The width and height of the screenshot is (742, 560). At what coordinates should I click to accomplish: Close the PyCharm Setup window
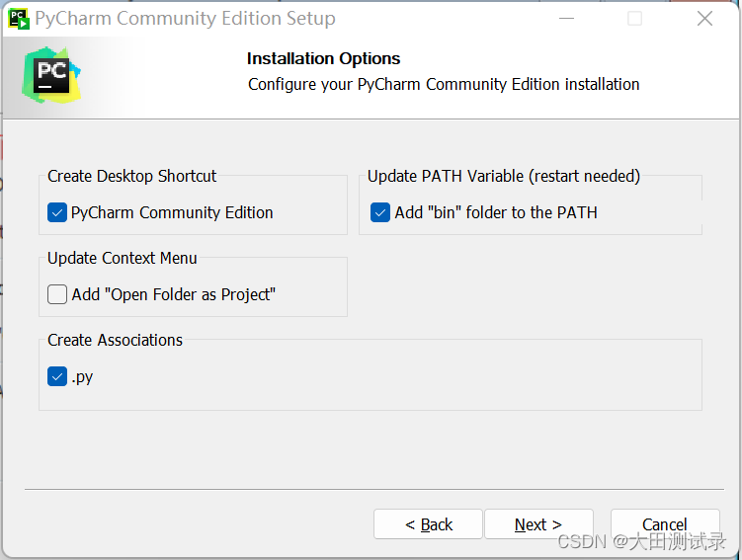[x=704, y=19]
